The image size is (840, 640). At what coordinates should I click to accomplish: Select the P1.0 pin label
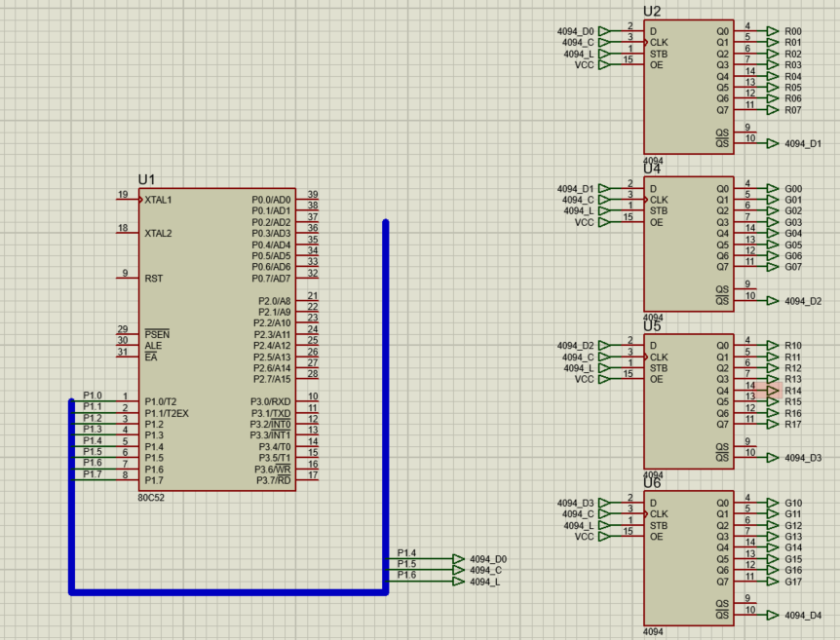click(91, 393)
